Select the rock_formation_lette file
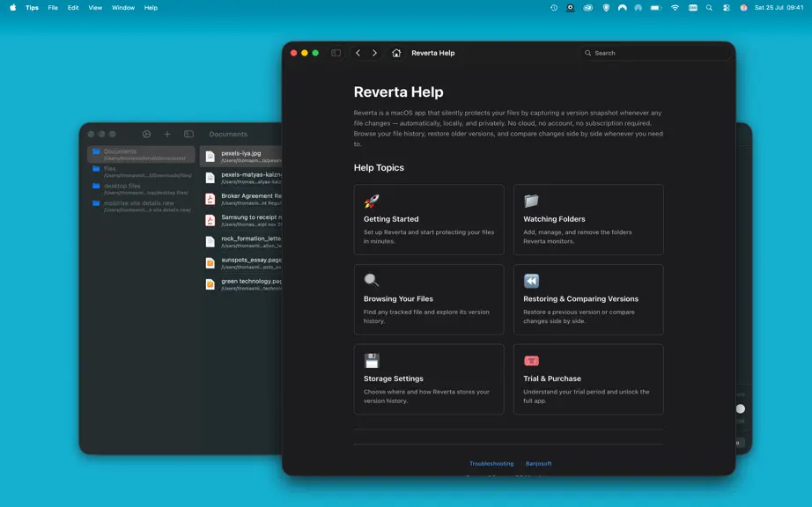This screenshot has width=812, height=507. (x=240, y=241)
